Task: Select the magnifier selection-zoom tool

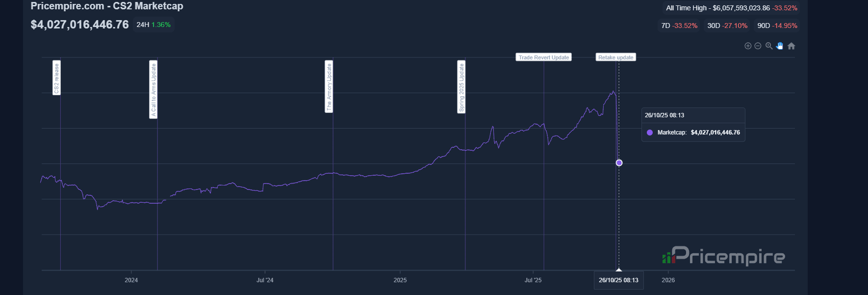Action: click(x=769, y=46)
